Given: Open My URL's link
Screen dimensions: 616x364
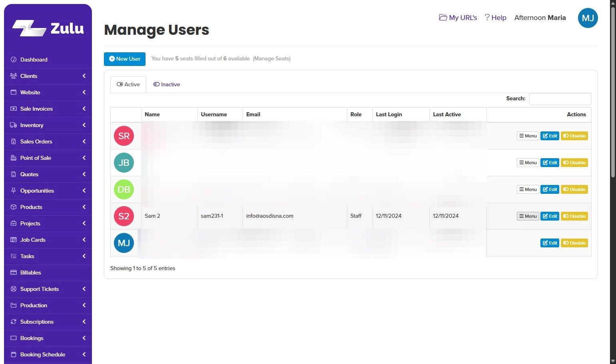Looking at the screenshot, I should [x=458, y=18].
